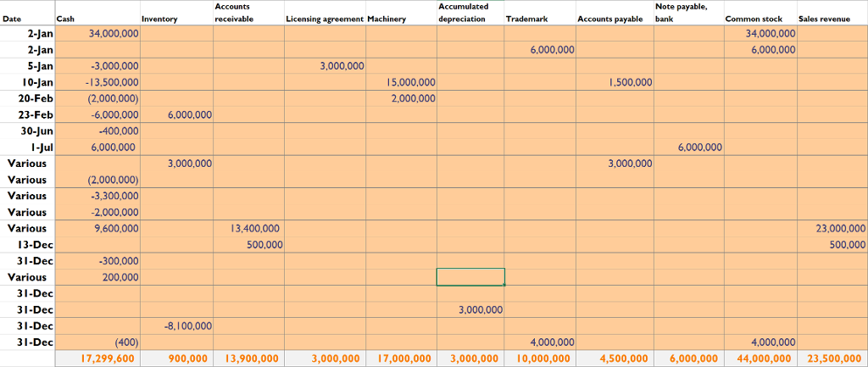Select the Licensing agreement column header
The height and width of the screenshot is (367, 868).
point(325,14)
